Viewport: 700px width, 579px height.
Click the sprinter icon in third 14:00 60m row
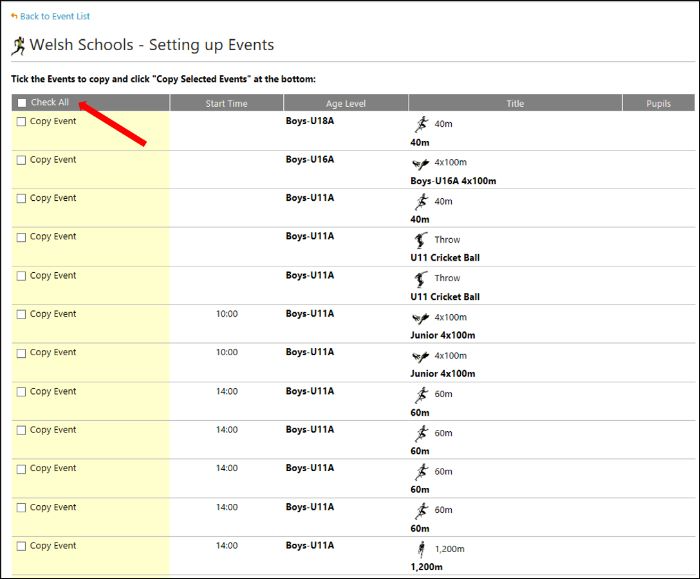421,472
